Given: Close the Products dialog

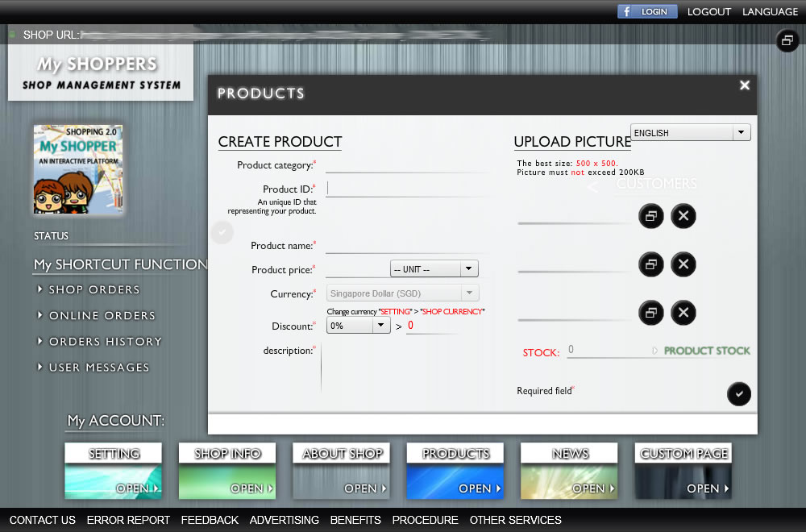Looking at the screenshot, I should 744,85.
